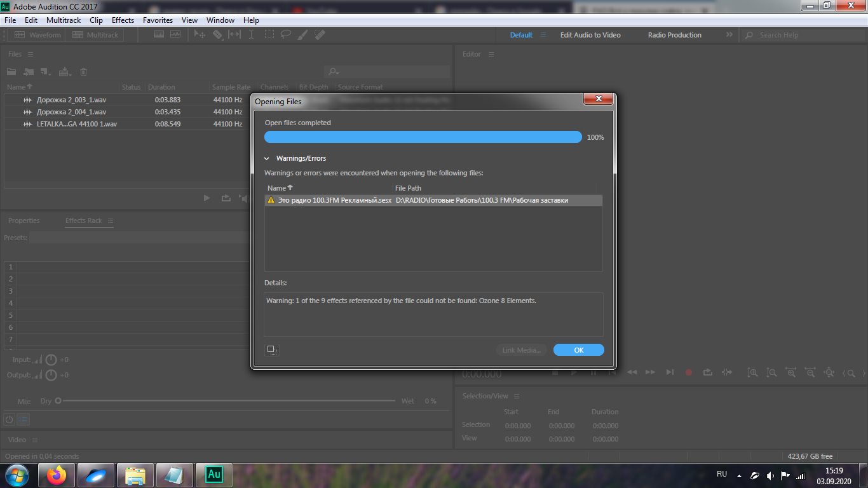Viewport: 868px width, 488px height.
Task: Open Firefox from the taskbar
Action: [x=57, y=475]
